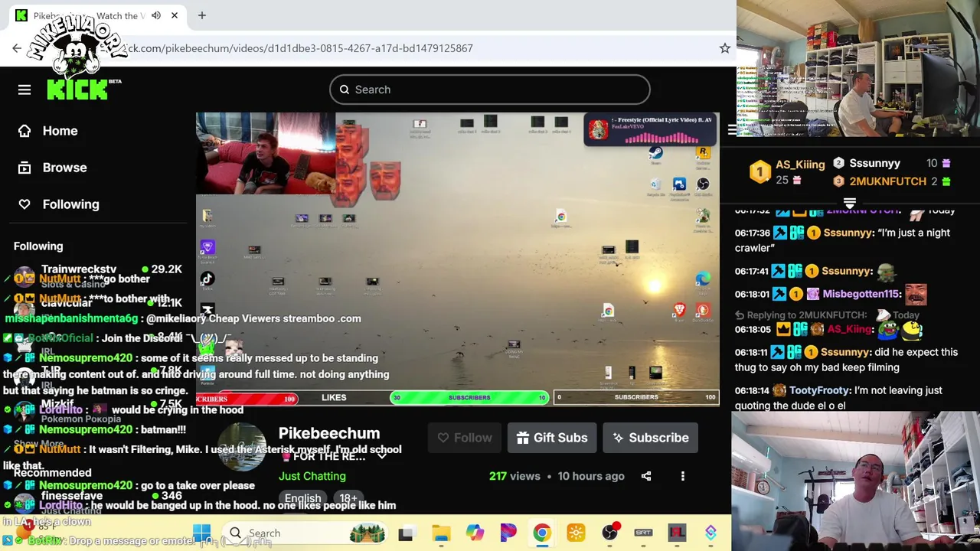980x551 pixels.
Task: Open the red RL app on taskbar
Action: (x=677, y=533)
